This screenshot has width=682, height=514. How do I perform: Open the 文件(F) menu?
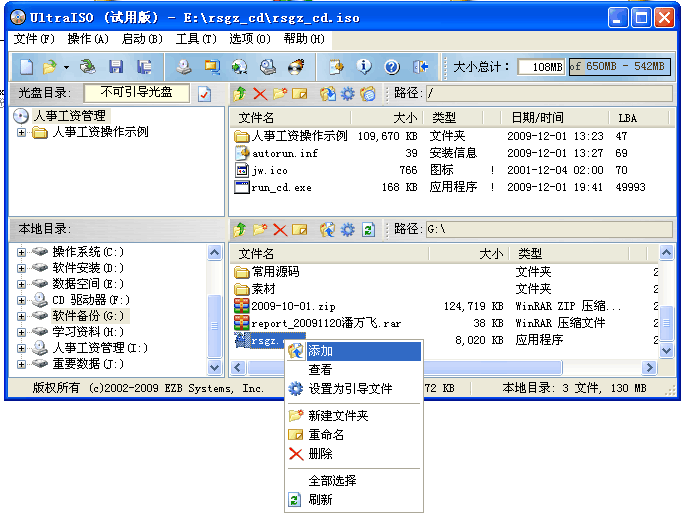(x=34, y=39)
